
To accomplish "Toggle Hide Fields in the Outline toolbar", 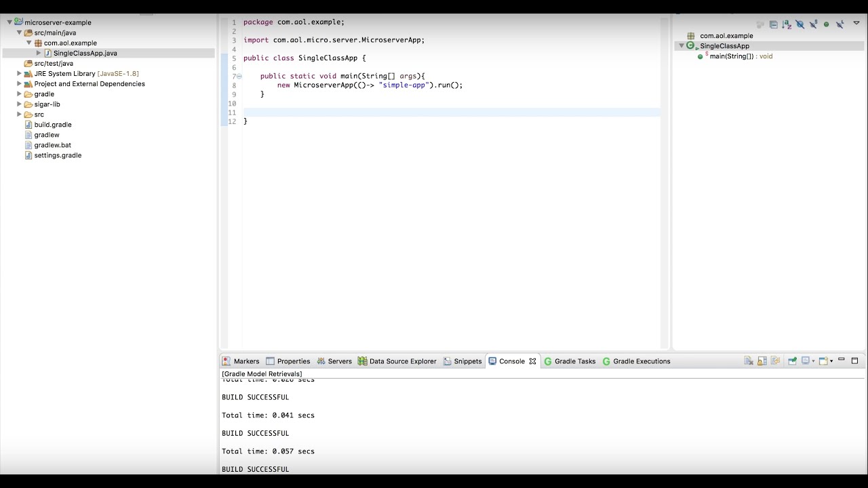I will pyautogui.click(x=800, y=24).
